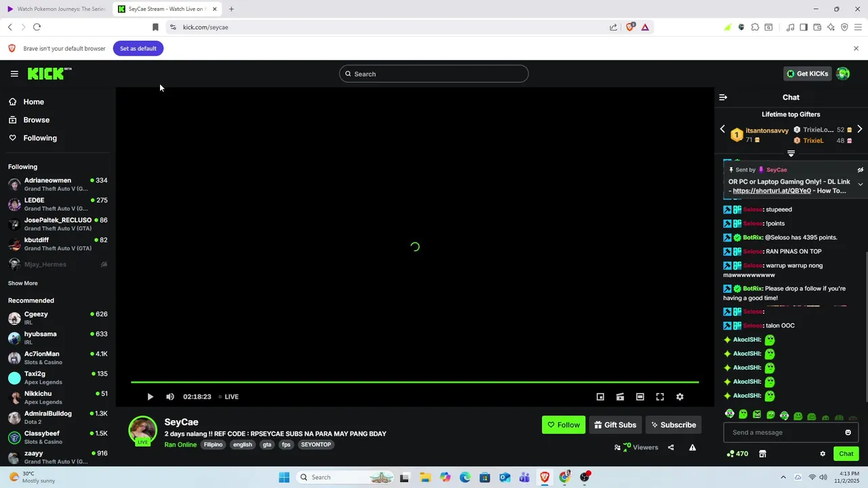Screen dimensions: 868x488
Task: Open SeyCae streamer avatar
Action: [x=142, y=431]
